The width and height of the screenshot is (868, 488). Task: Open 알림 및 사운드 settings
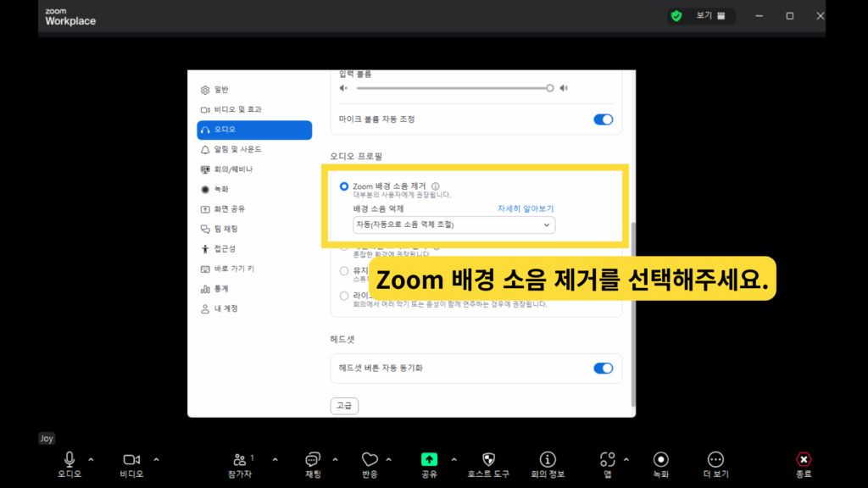254,149
